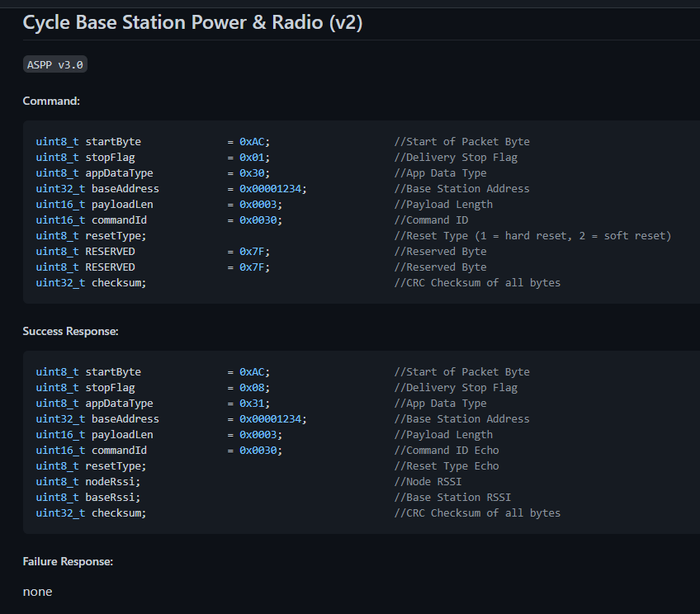Click the 'Failure Response:' label
The width and height of the screenshot is (700, 614).
[68, 561]
